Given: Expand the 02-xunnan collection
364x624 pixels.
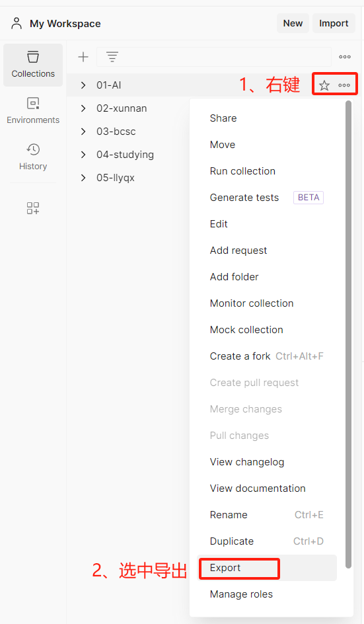Looking at the screenshot, I should click(x=83, y=108).
